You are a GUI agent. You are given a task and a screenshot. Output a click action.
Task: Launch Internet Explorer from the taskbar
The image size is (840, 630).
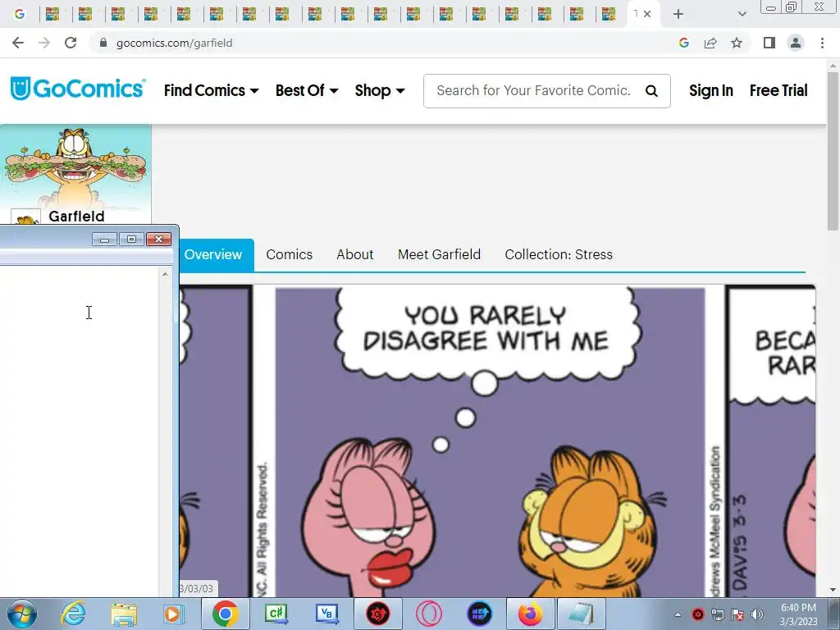click(x=73, y=614)
